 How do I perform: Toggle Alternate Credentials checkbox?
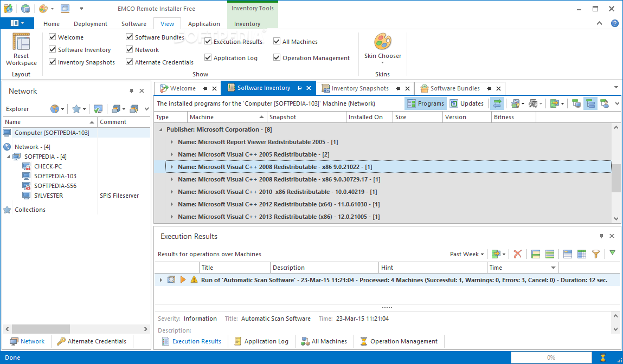pos(129,62)
